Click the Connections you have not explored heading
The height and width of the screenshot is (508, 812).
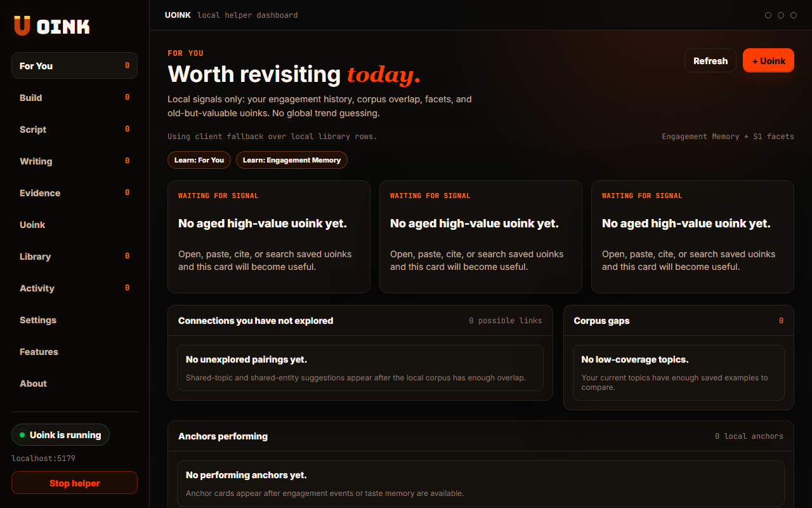tap(256, 321)
